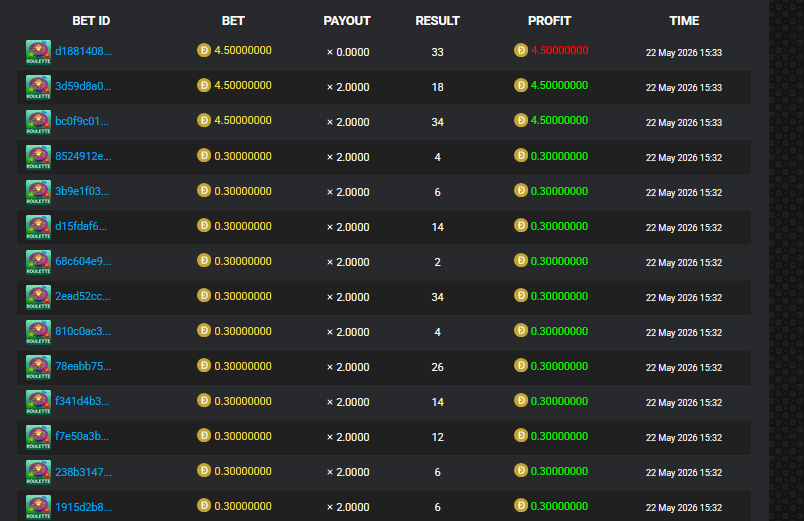Viewport: 804px width, 521px height.
Task: Open bet ID link 2ead52cc...
Action: tap(83, 296)
